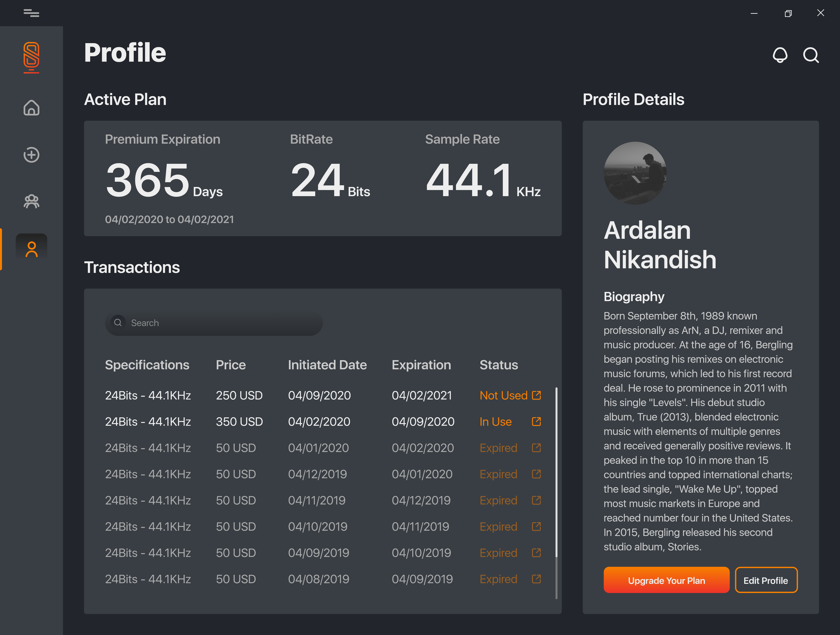Restore down the window
This screenshot has width=840, height=635.
point(788,13)
